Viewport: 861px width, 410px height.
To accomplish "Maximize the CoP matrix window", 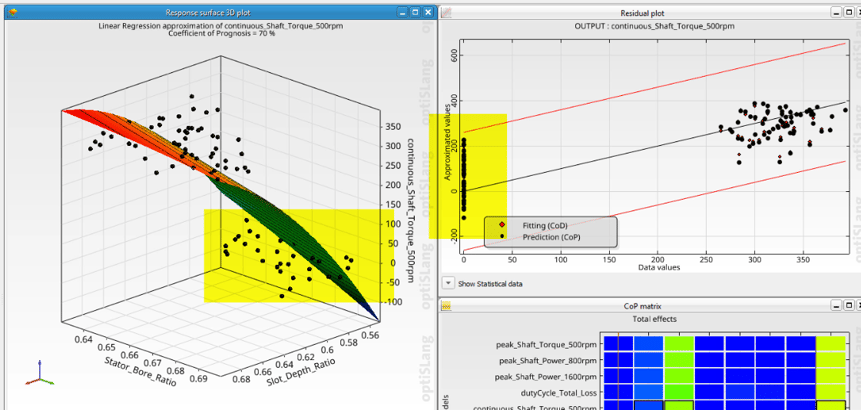I will coord(848,305).
